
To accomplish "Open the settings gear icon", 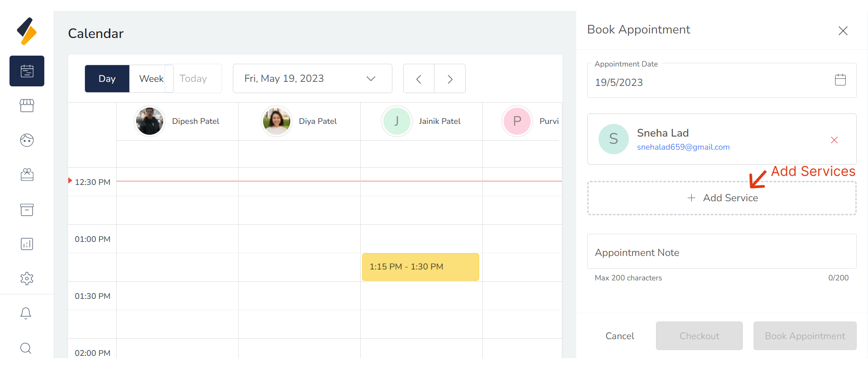I will coord(27,279).
